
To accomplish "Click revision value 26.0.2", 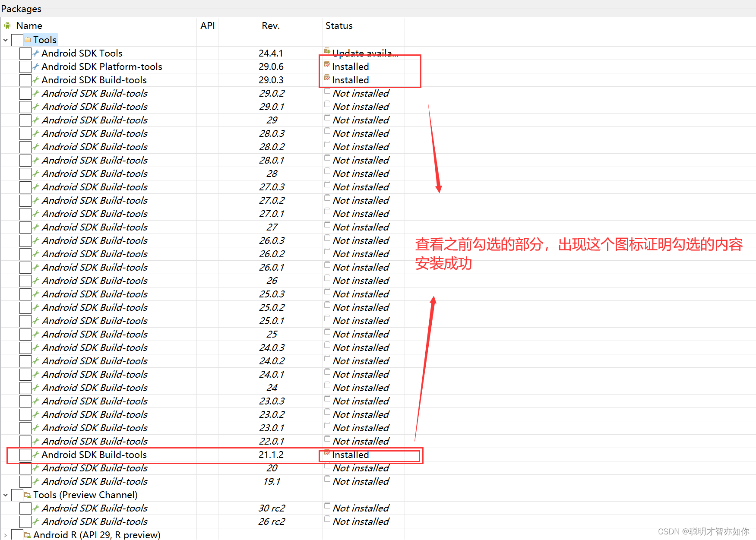I will tap(272, 254).
